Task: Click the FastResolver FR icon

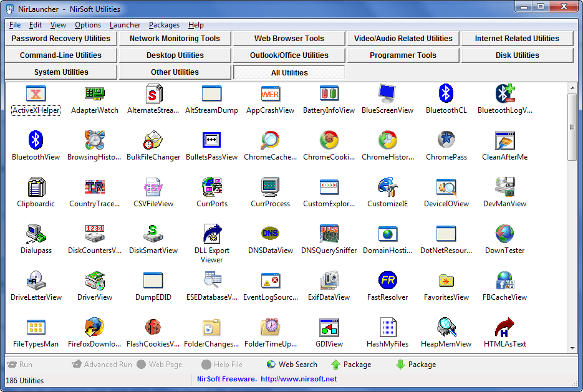Action: [387, 280]
